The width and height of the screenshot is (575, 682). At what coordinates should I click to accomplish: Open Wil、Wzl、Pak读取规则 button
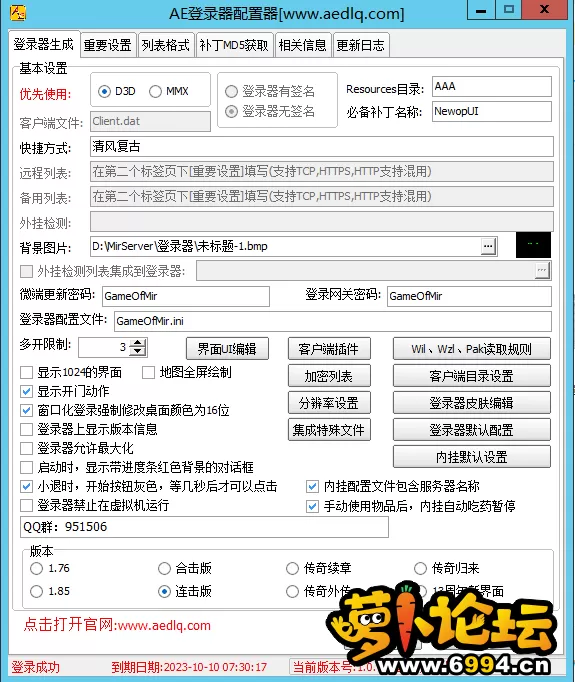pyautogui.click(x=472, y=349)
